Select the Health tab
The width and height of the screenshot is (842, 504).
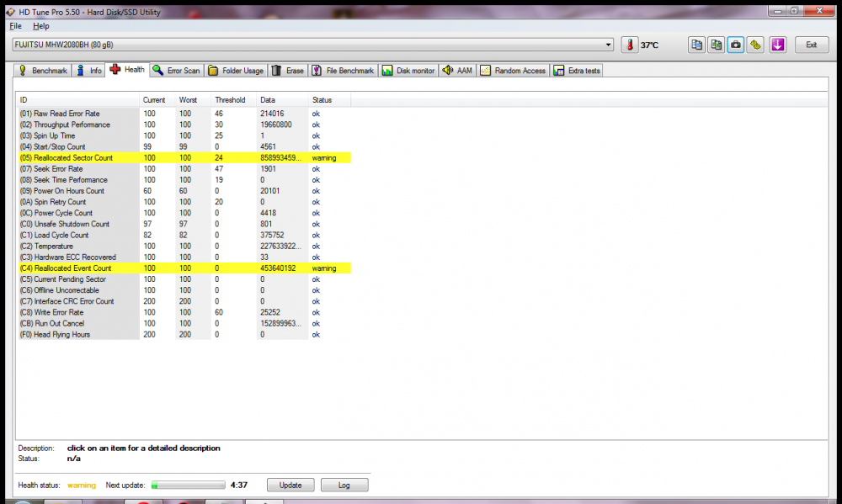coord(127,70)
